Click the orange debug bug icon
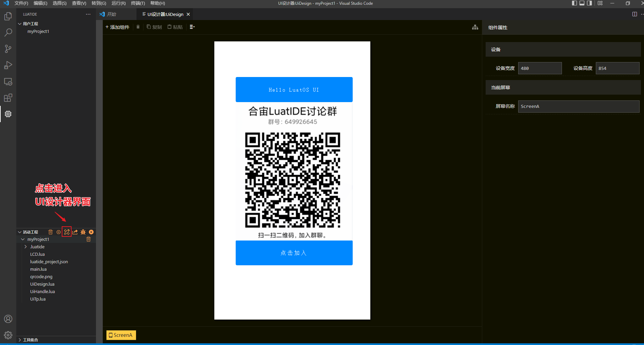 (x=83, y=232)
